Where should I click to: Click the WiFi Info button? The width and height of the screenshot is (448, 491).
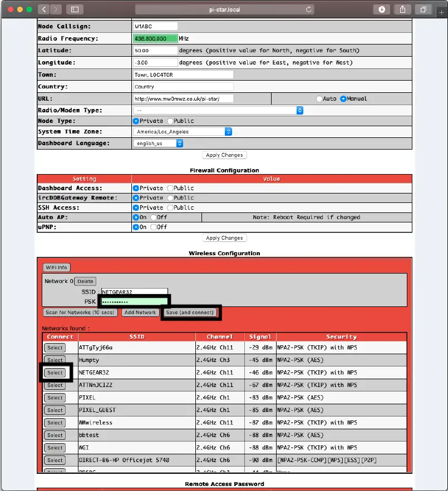click(56, 267)
